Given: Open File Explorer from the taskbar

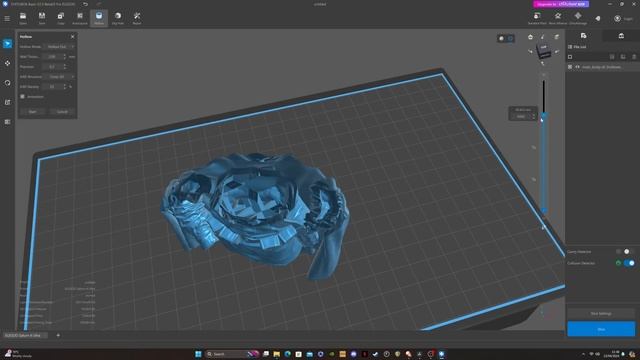Looking at the screenshot, I should tap(277, 354).
